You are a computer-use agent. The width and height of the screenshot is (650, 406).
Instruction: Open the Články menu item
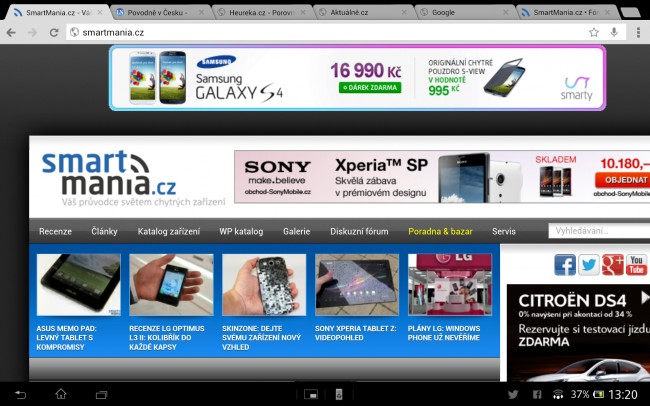pos(104,231)
